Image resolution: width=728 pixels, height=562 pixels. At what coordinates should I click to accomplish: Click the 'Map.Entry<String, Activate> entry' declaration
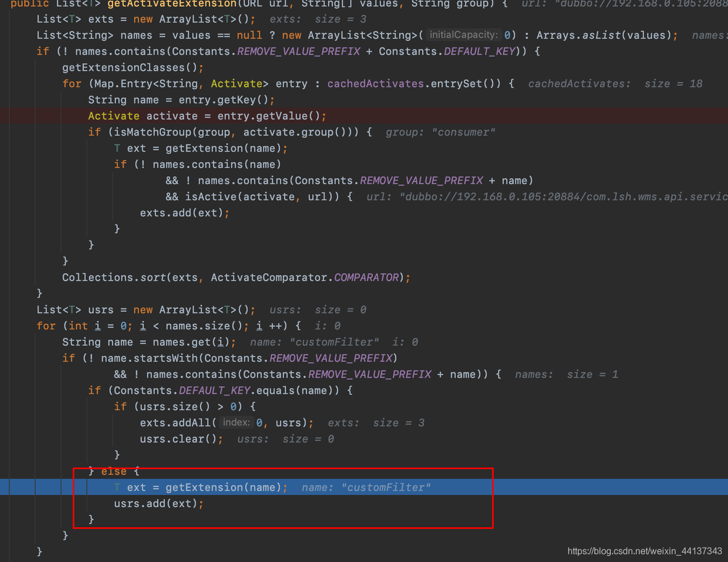pyautogui.click(x=201, y=84)
